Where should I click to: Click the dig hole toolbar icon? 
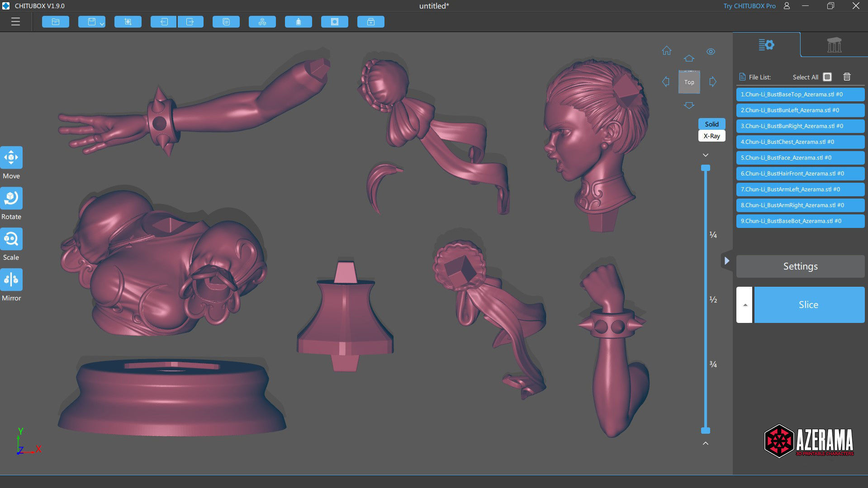click(x=335, y=22)
